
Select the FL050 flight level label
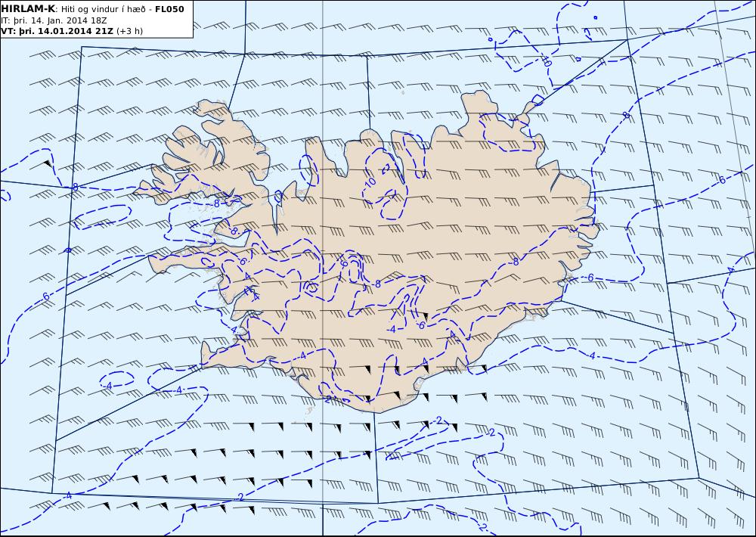point(169,9)
